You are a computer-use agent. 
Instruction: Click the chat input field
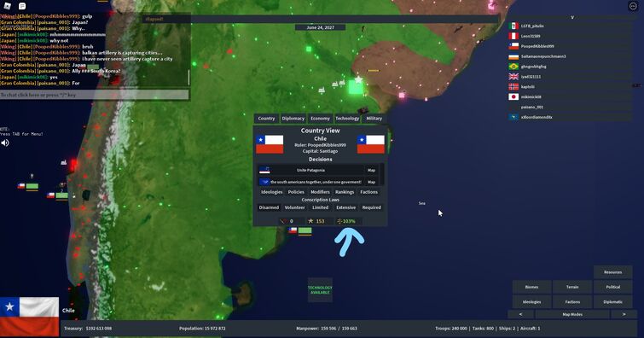click(x=94, y=95)
